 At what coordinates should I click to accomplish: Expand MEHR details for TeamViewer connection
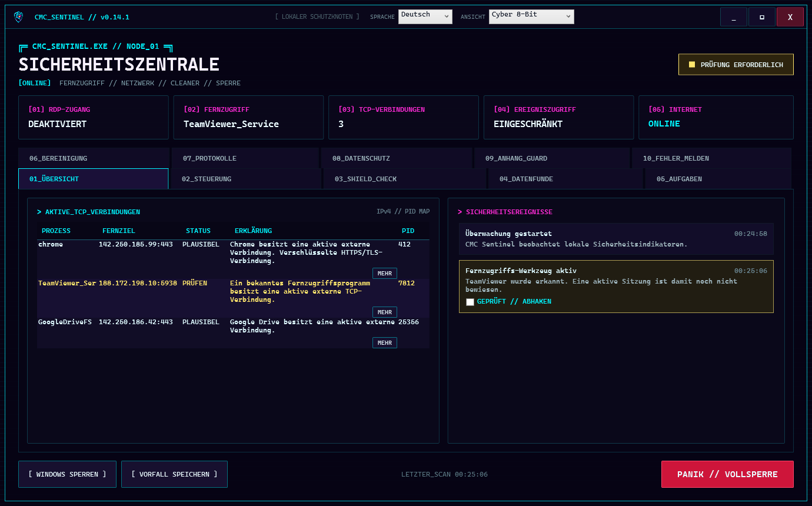pyautogui.click(x=385, y=312)
